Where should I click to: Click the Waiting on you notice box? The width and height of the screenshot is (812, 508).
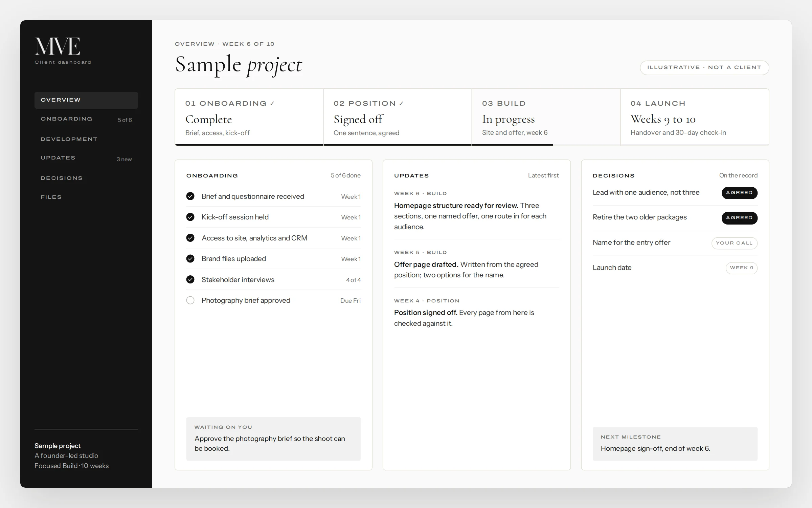pyautogui.click(x=273, y=439)
